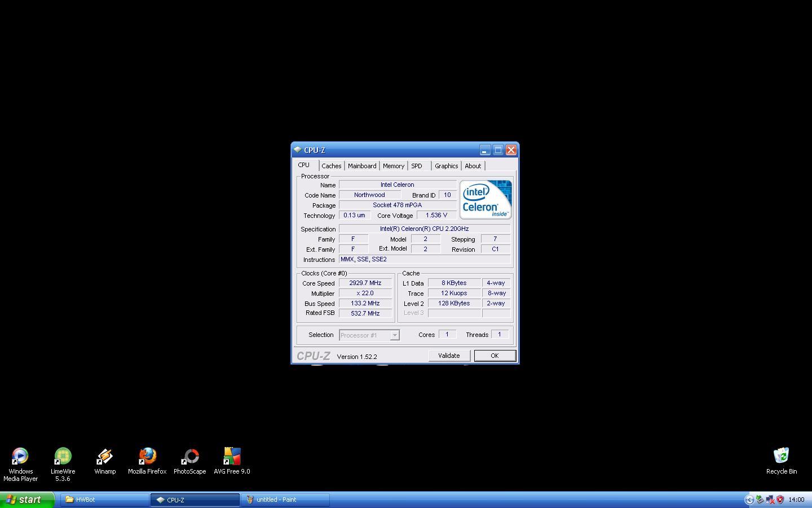Click the Validate button
Screen dimensions: 812x508
pos(449,356)
